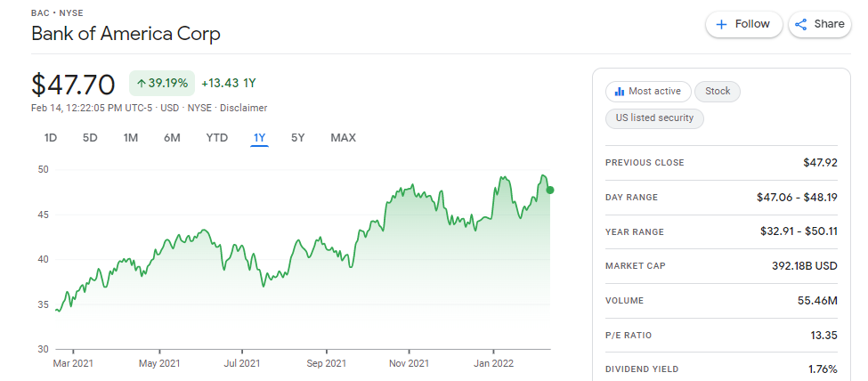Click the VOLUME label
Screen dimensions: 868x381
pos(624,301)
